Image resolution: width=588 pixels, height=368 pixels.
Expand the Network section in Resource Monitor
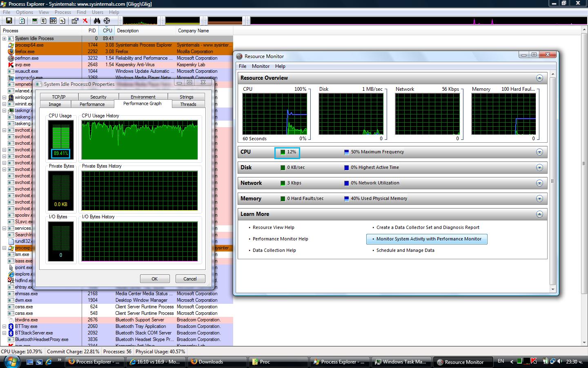(539, 183)
